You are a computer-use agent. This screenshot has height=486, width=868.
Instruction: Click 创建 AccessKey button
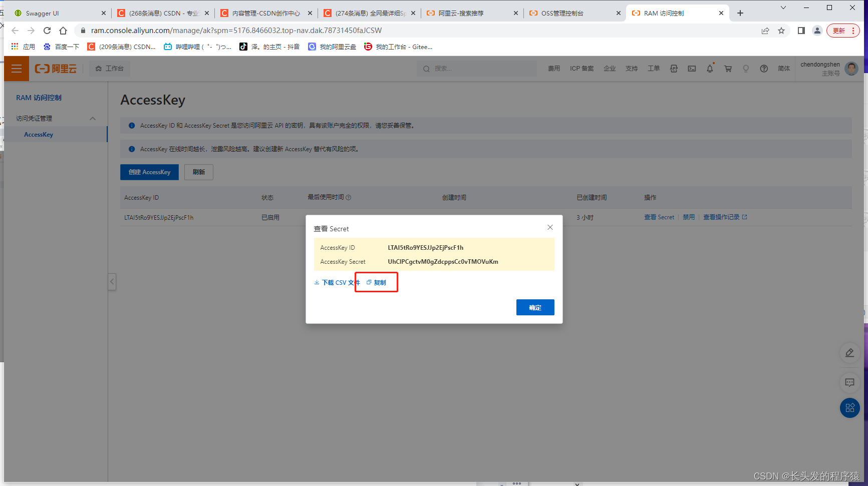149,172
